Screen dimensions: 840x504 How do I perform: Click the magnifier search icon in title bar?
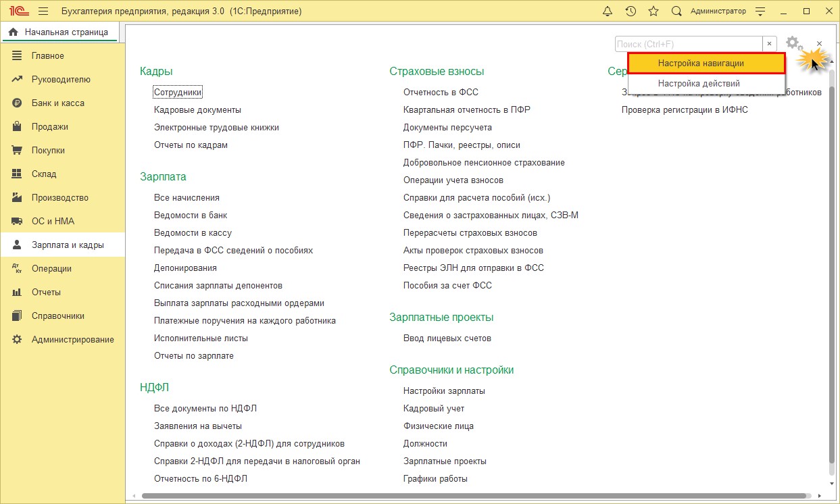(x=676, y=11)
